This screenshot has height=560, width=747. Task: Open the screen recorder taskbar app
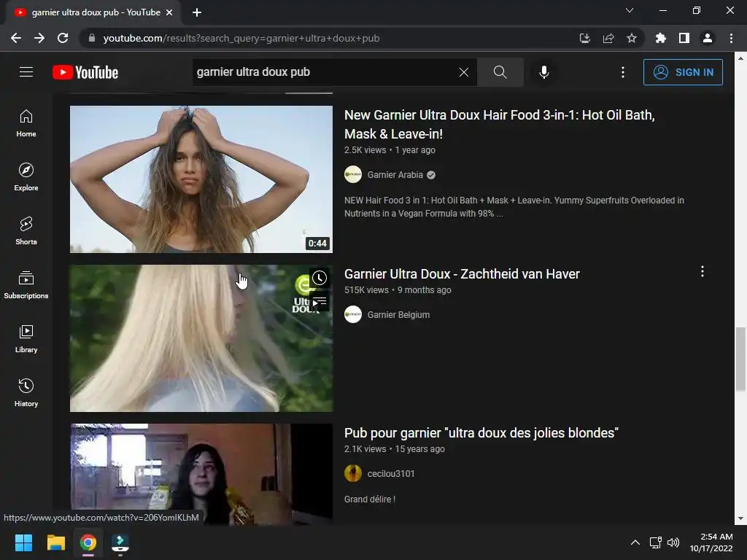[x=120, y=542]
